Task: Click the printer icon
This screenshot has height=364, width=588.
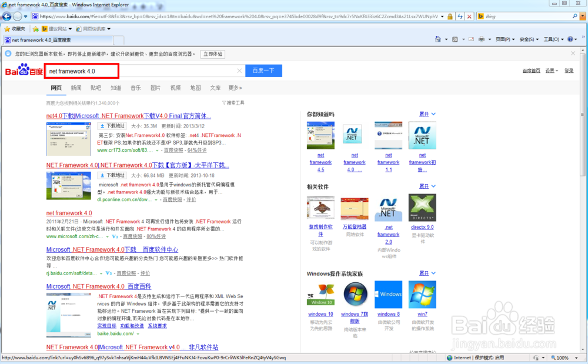Action: tap(482, 39)
